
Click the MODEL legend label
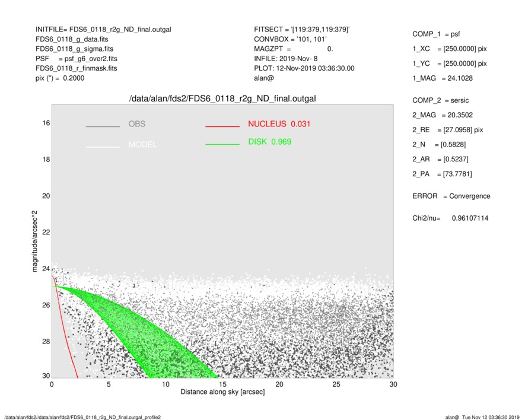(x=142, y=145)
